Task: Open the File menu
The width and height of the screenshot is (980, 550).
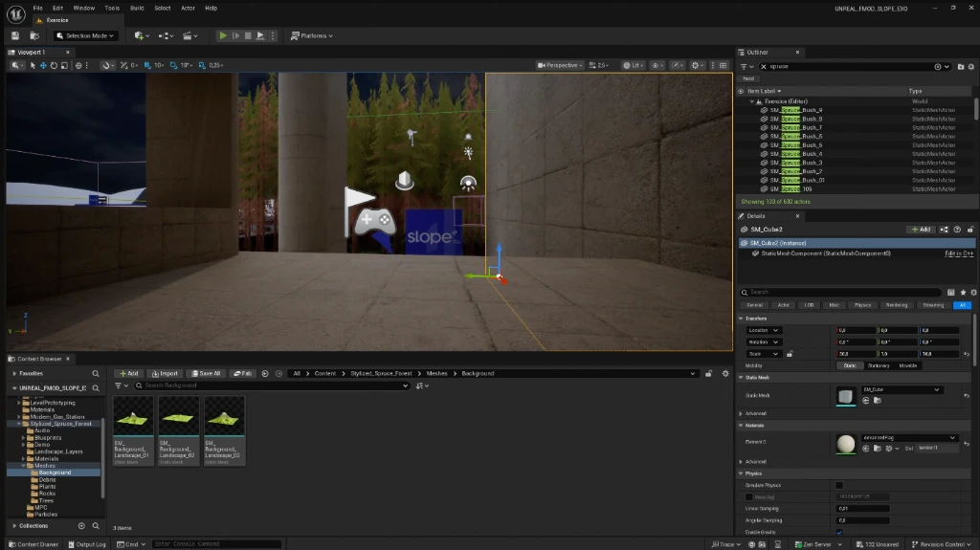Action: (x=37, y=8)
